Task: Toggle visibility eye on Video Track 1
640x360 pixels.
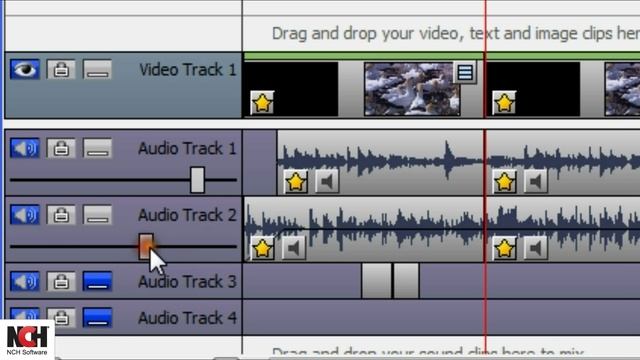Action: tap(25, 69)
